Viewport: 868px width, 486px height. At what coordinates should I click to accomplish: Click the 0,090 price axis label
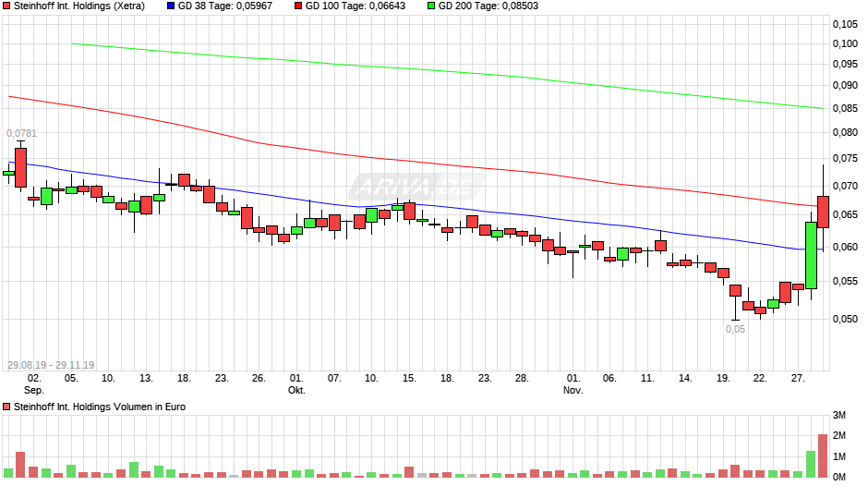845,85
